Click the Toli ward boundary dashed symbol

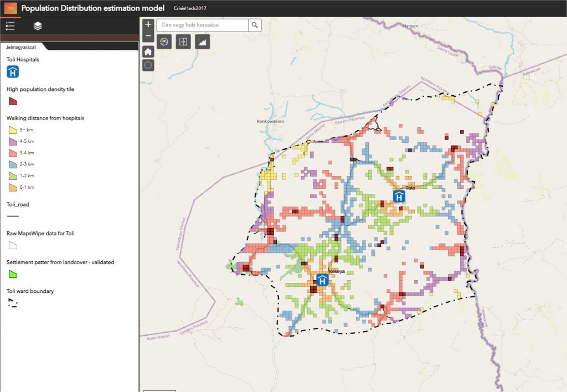(x=13, y=303)
